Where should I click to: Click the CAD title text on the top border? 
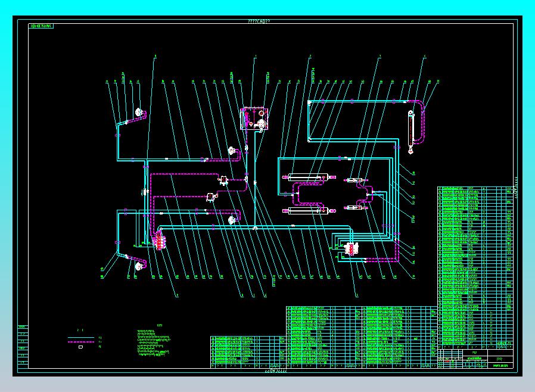pyautogui.click(x=259, y=21)
